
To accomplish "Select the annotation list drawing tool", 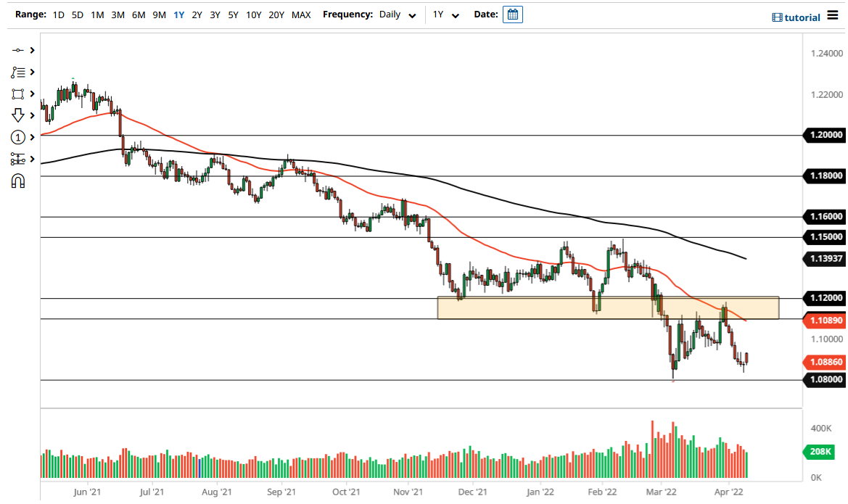I will click(18, 72).
